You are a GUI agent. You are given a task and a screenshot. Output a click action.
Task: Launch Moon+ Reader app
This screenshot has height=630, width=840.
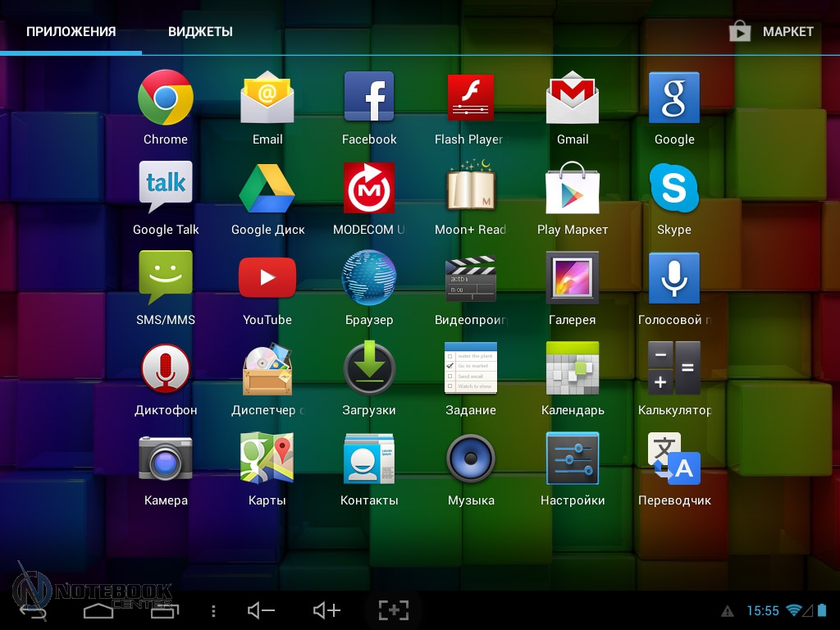[471, 189]
